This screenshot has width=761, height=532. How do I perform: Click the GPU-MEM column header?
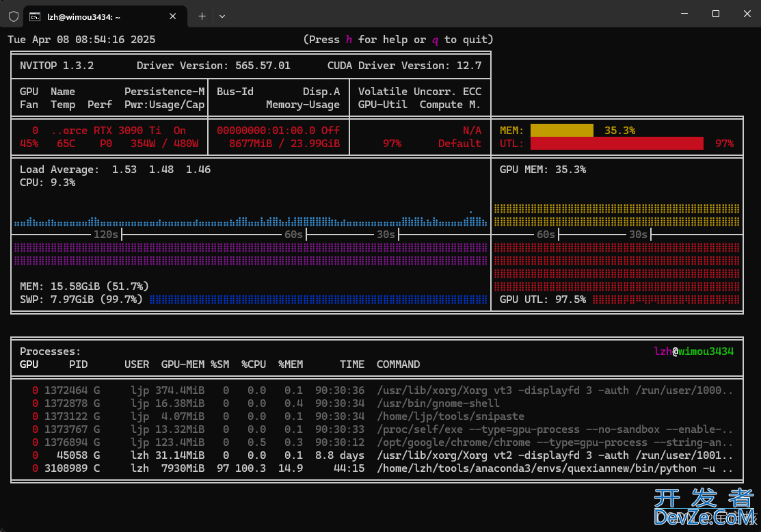pyautogui.click(x=183, y=364)
